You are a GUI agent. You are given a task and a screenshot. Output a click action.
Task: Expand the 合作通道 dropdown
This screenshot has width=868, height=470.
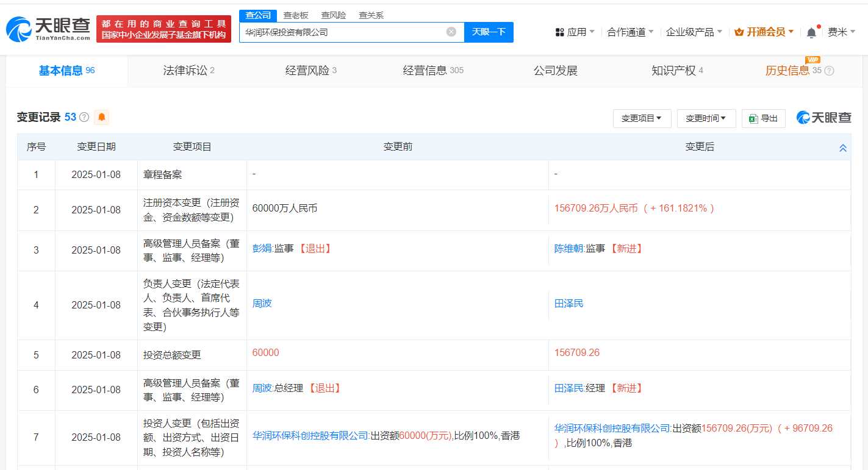point(630,32)
